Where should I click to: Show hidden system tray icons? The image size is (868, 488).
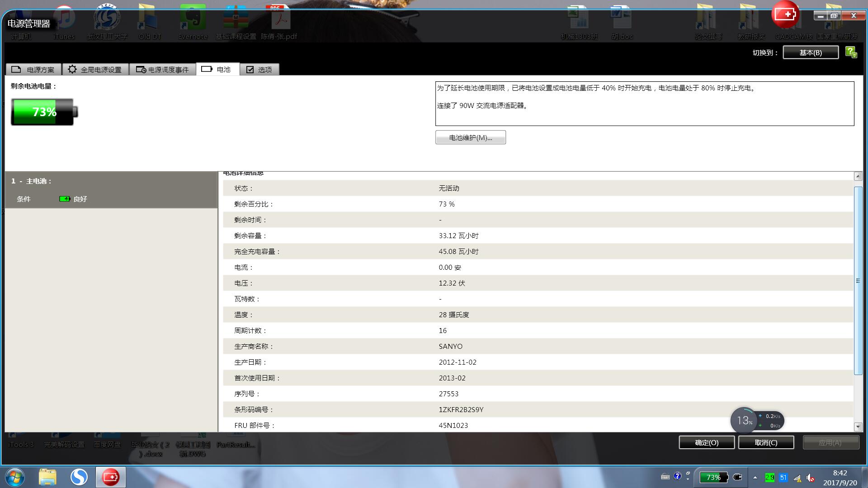[x=755, y=477]
